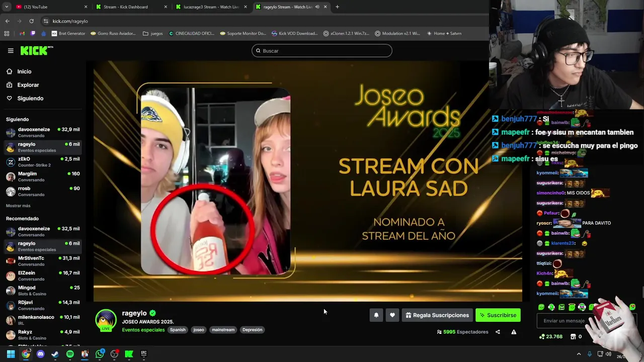Screen dimensions: 644x362
Task: Click the rageylo streamer avatar
Action: tap(106, 320)
